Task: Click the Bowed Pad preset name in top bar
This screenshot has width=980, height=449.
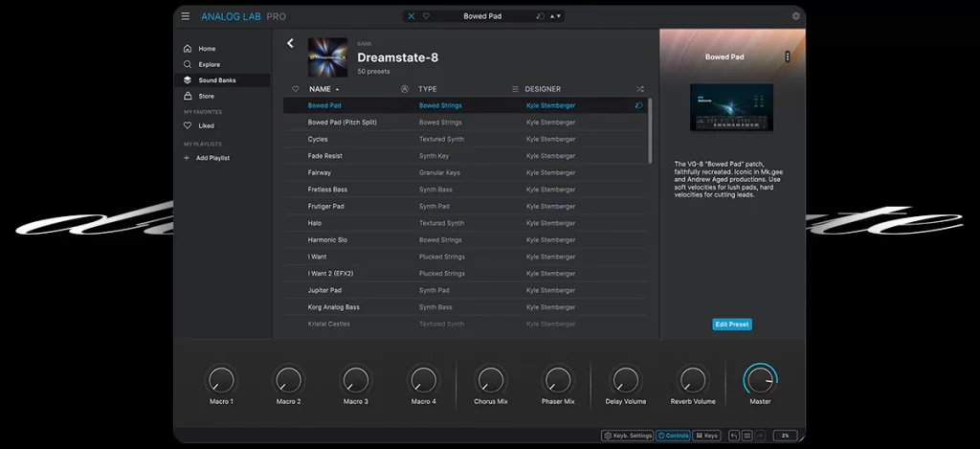Action: point(482,16)
